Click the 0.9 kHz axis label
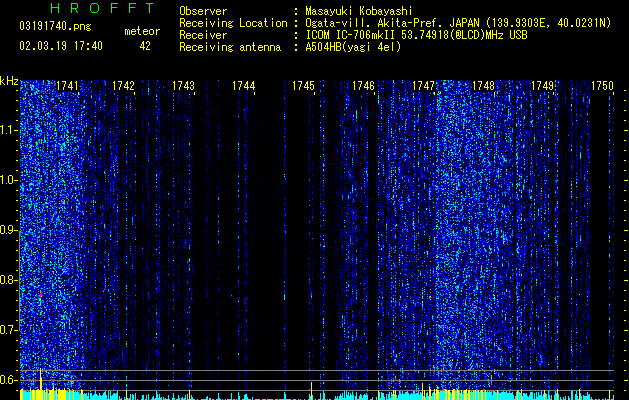 click(x=9, y=230)
